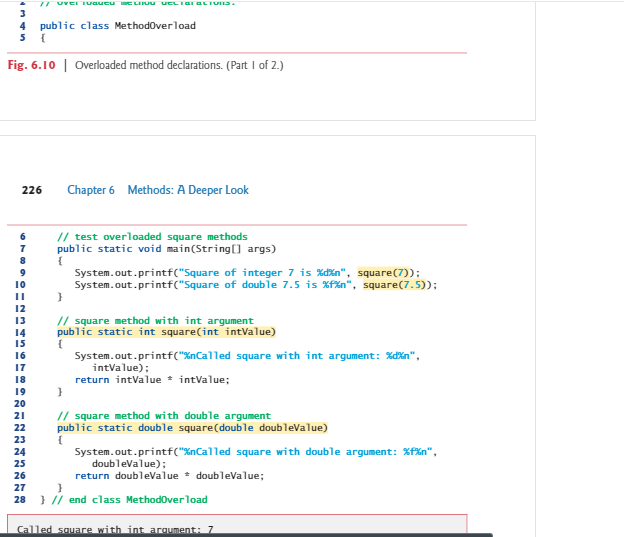Click line number 12 in the listing

20,309
